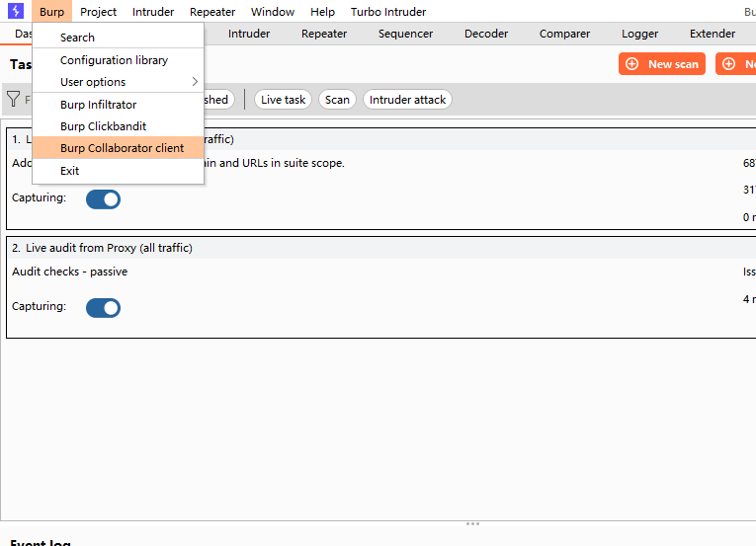Switch to the Extender tab
This screenshot has height=546, width=756.
[x=713, y=34]
